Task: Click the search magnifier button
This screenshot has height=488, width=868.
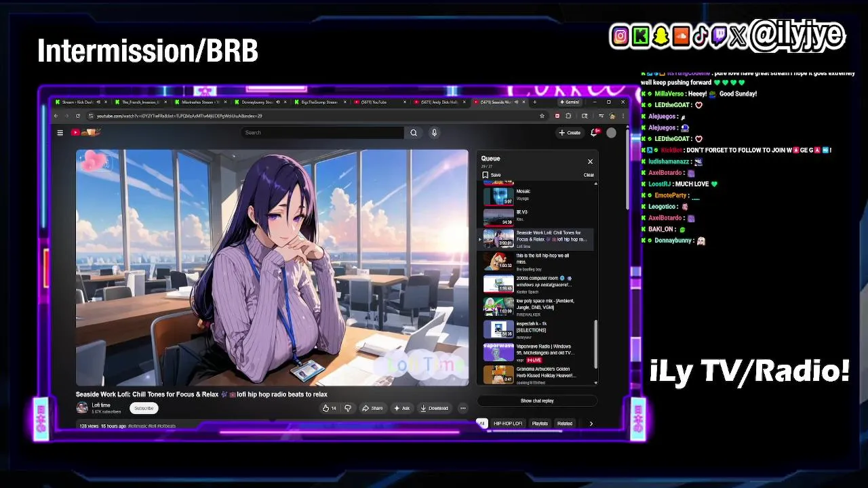Action: (x=413, y=133)
